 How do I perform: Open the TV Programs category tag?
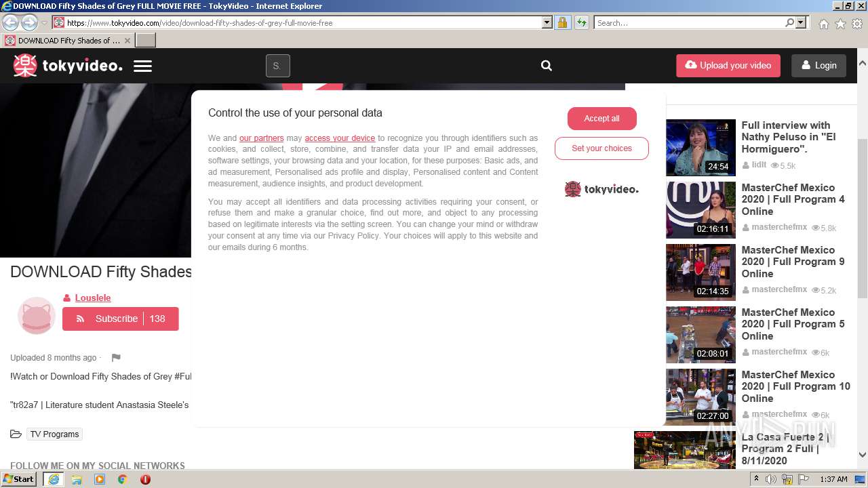tap(54, 434)
